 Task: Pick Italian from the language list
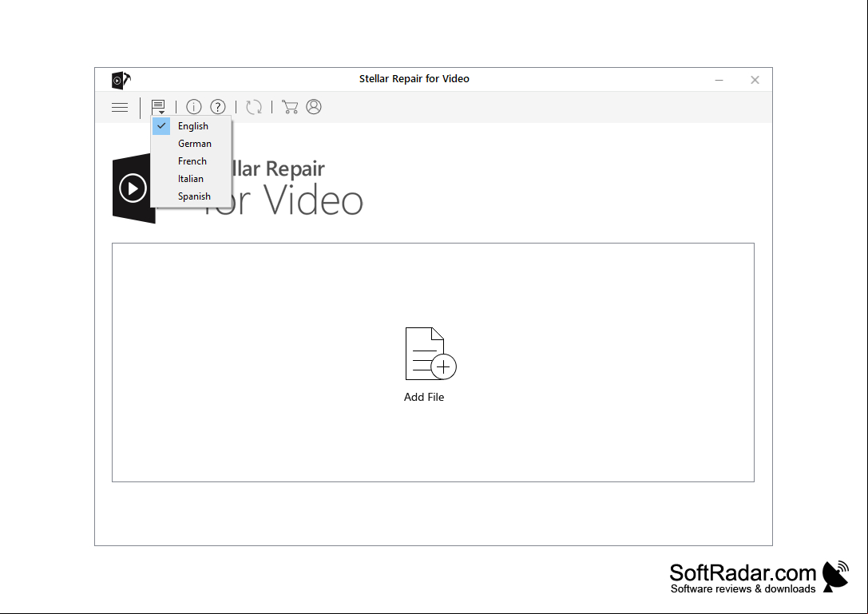click(x=191, y=179)
